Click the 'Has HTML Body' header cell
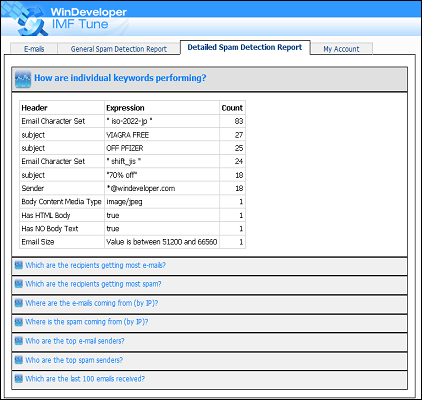This screenshot has height=400, width=422. tap(62, 215)
